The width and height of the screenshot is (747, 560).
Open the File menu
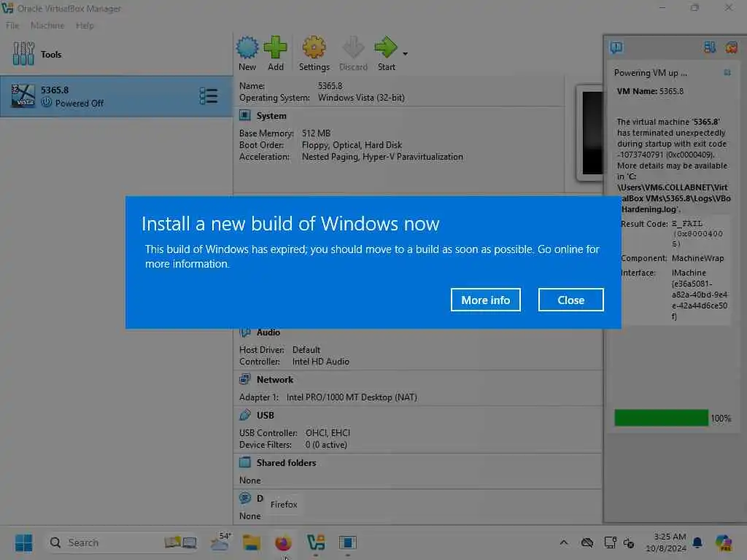pyautogui.click(x=12, y=26)
